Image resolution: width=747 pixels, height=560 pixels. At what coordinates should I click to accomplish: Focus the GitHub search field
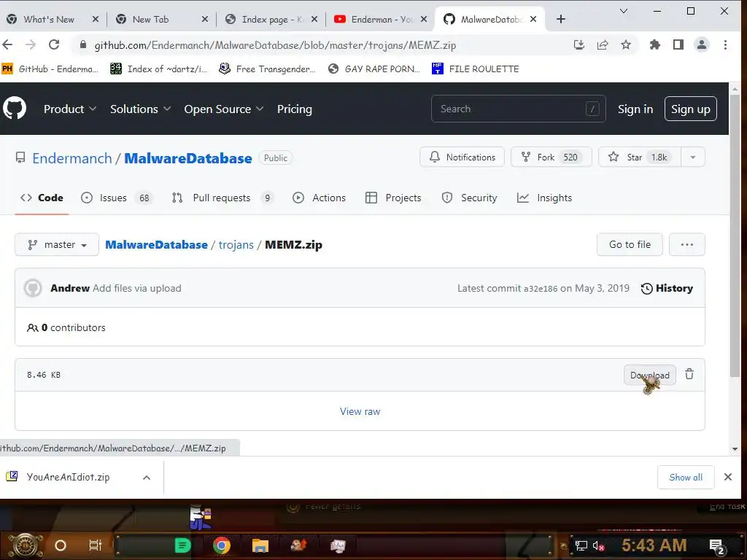pos(519,109)
